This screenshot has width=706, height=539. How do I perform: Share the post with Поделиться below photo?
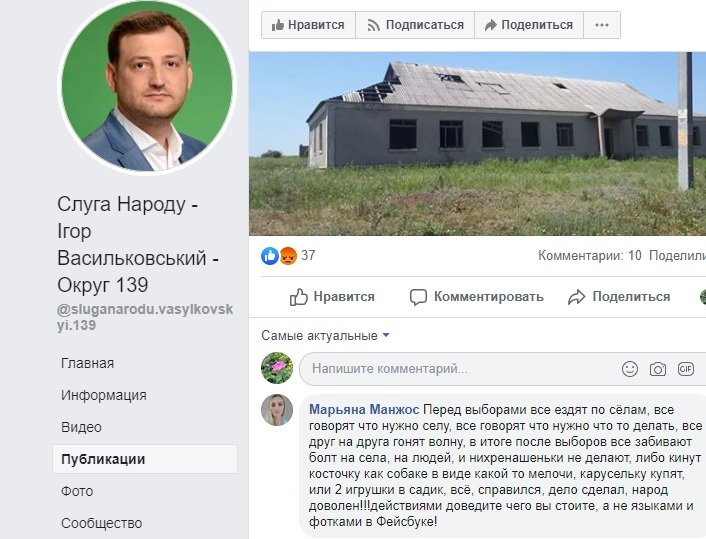(x=619, y=297)
